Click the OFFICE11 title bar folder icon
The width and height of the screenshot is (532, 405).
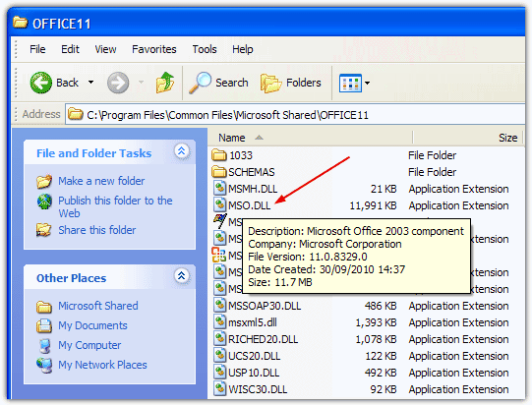coord(21,23)
